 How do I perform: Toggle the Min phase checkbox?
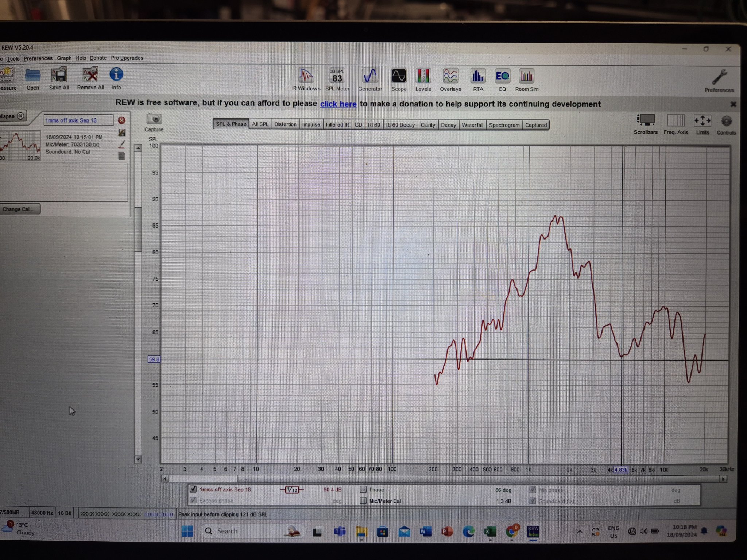pyautogui.click(x=533, y=490)
